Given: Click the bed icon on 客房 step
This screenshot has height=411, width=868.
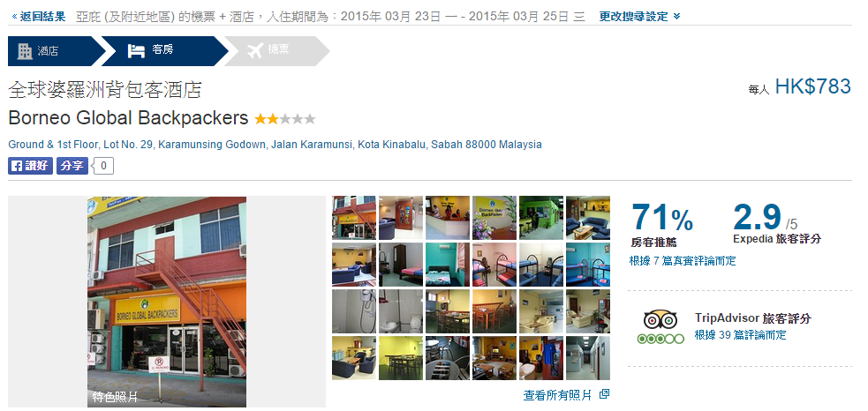Looking at the screenshot, I should click(x=136, y=51).
